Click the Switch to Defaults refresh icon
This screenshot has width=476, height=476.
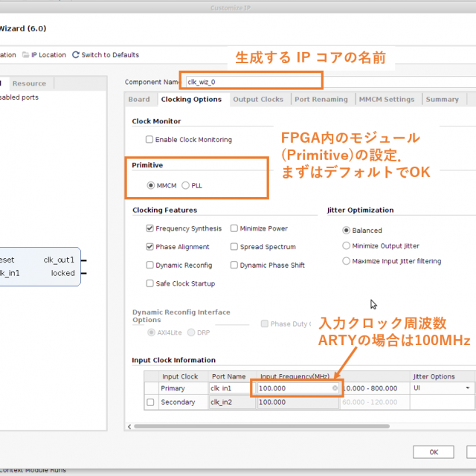75,55
